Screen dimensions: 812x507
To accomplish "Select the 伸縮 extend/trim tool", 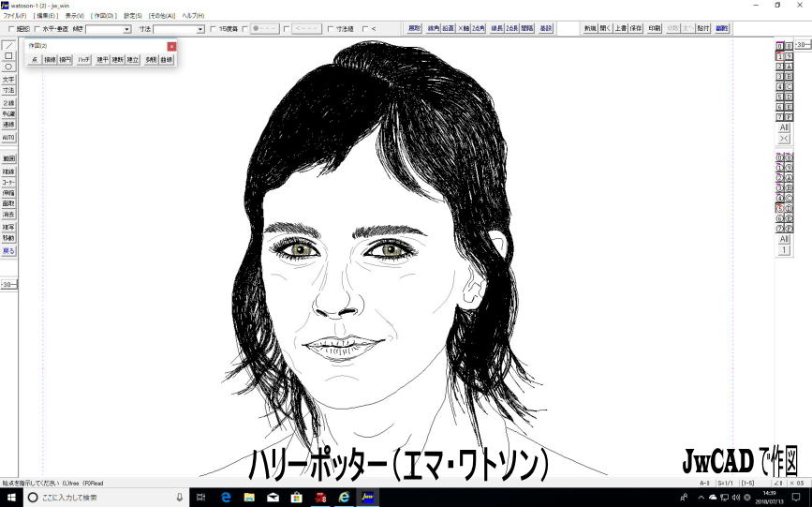I will 8,193.
